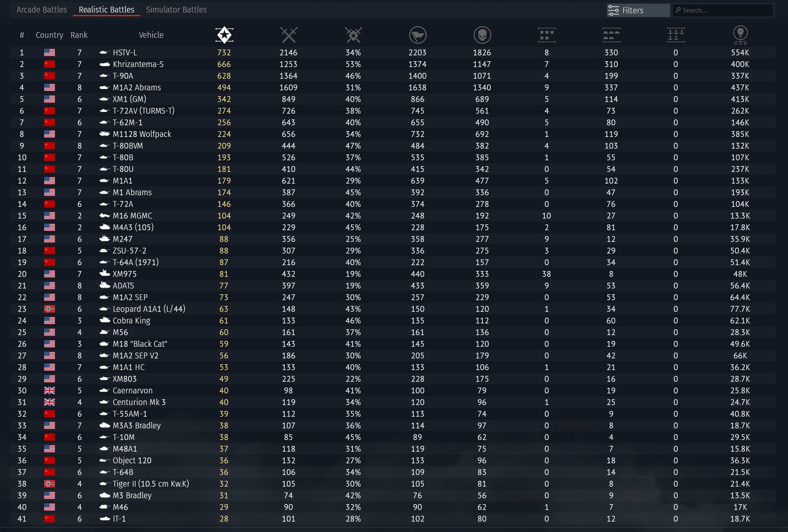Sort by Country column header

pos(50,35)
